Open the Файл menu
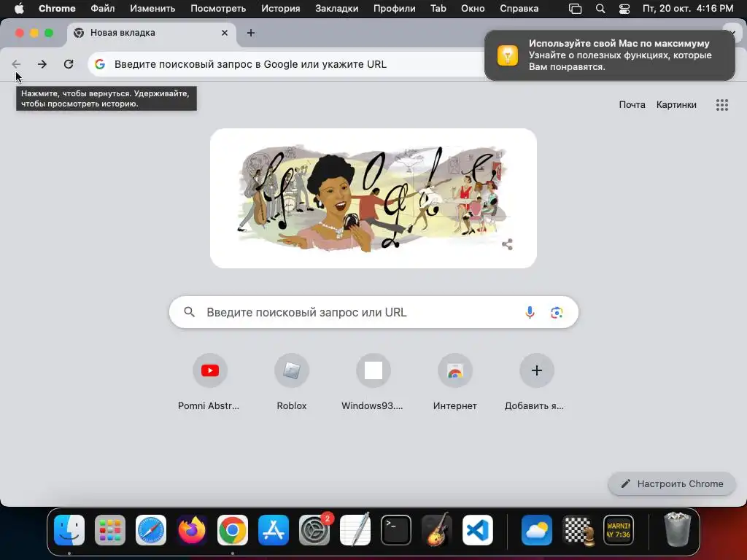Viewport: 747px width, 560px height. tap(102, 9)
